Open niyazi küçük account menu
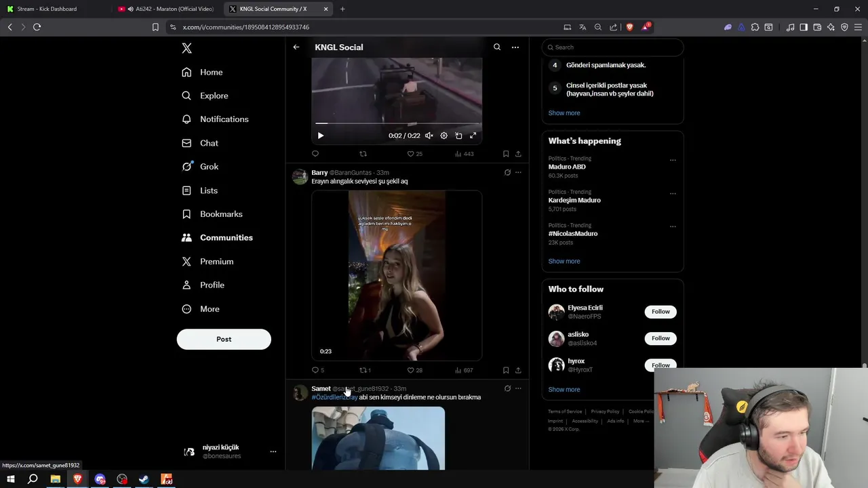The image size is (868, 488). pyautogui.click(x=231, y=451)
